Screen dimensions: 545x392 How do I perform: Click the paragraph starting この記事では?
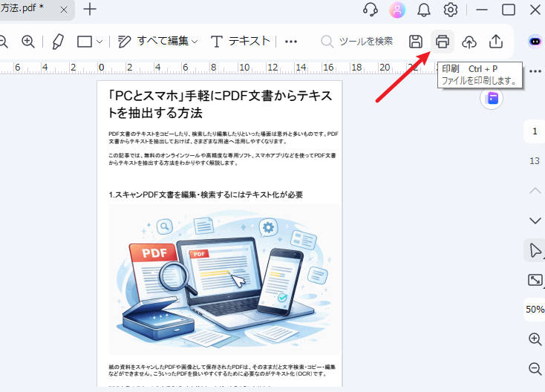(223, 159)
